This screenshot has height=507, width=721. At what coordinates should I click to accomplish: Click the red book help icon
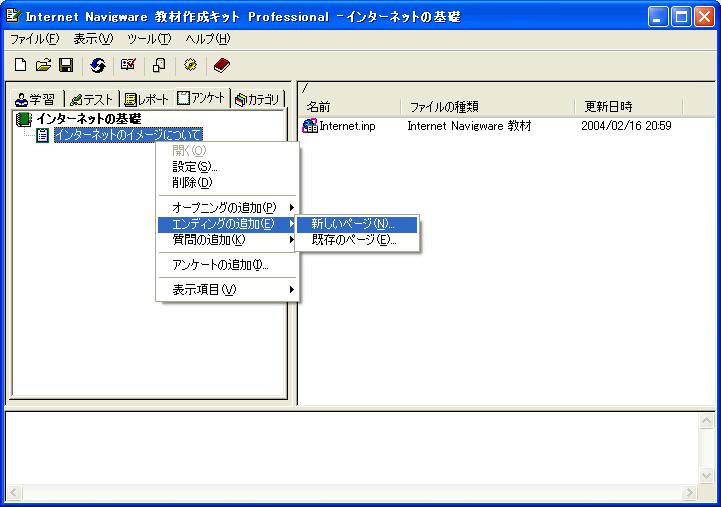tap(222, 65)
